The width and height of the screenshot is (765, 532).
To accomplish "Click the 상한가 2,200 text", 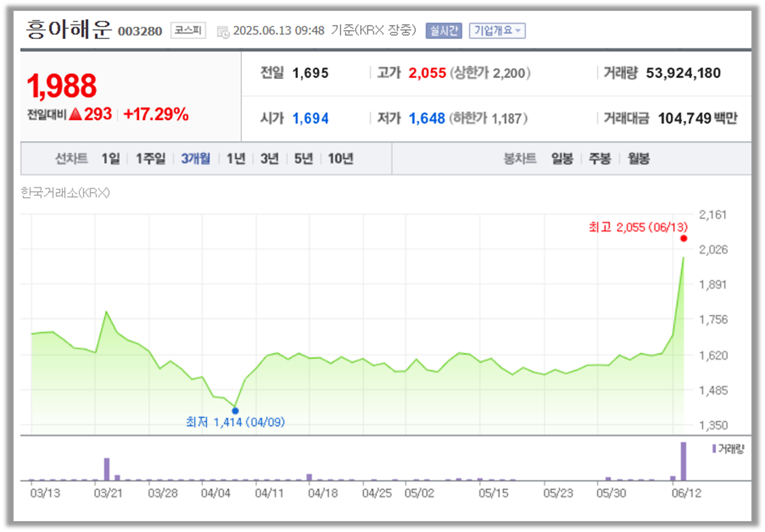I will 490,73.
